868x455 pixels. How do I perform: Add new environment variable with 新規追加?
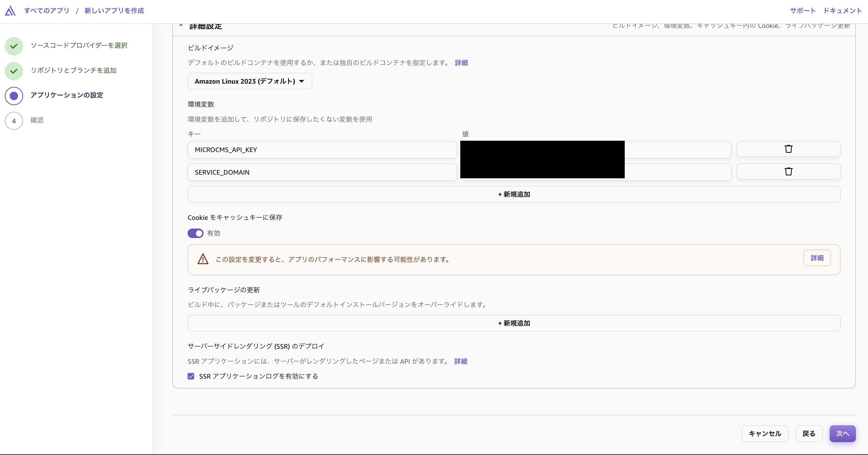(514, 195)
